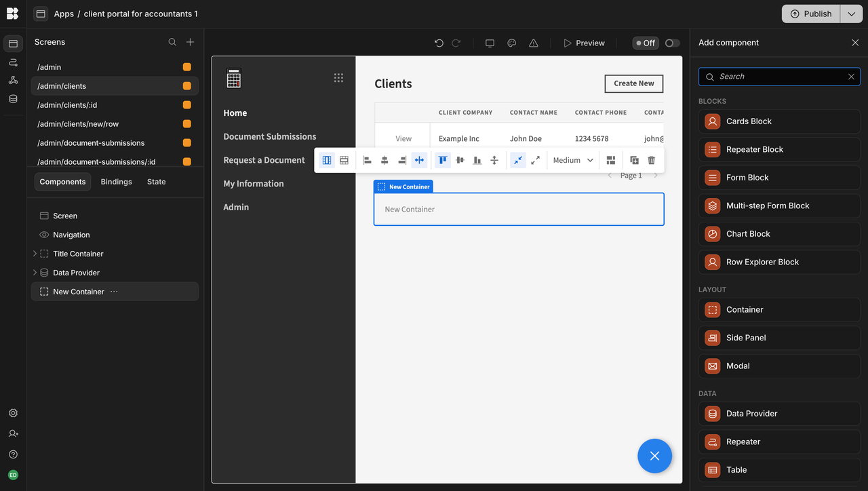Click the duplicate component icon in the toolbar
The height and width of the screenshot is (491, 868).
coord(634,160)
